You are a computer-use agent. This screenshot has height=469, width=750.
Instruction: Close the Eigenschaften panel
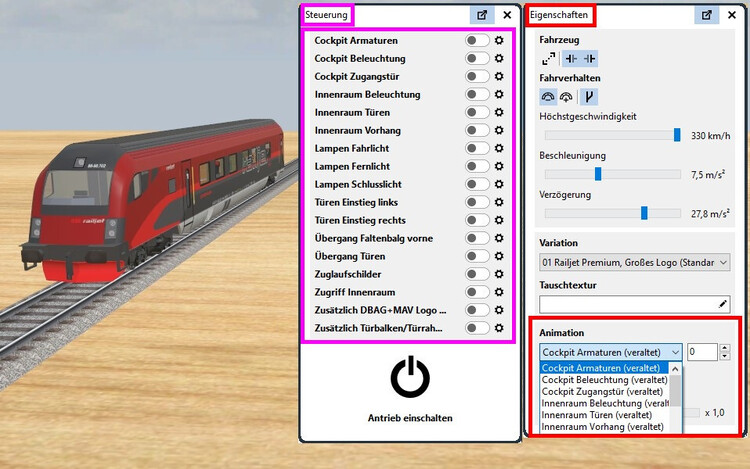tap(732, 15)
